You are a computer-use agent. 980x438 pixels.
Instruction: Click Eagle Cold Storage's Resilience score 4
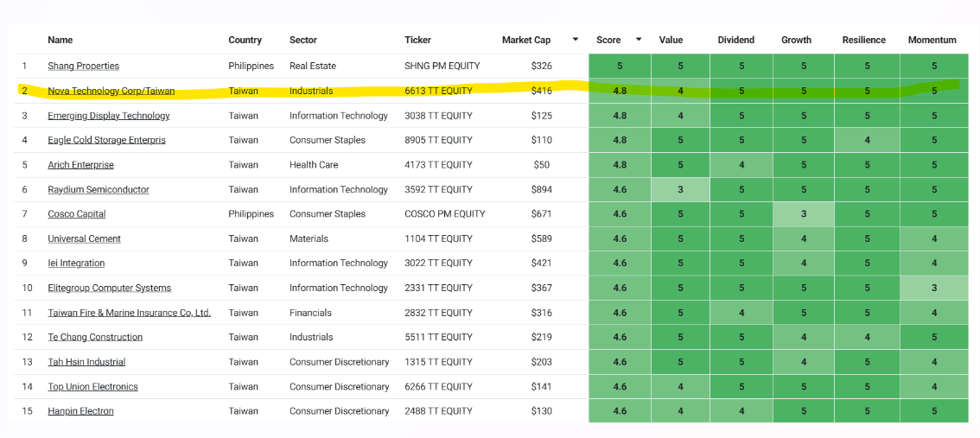(x=868, y=140)
